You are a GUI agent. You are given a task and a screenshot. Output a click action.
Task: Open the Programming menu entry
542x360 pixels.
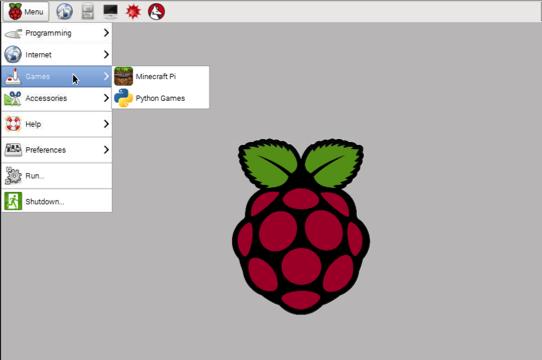click(56, 33)
